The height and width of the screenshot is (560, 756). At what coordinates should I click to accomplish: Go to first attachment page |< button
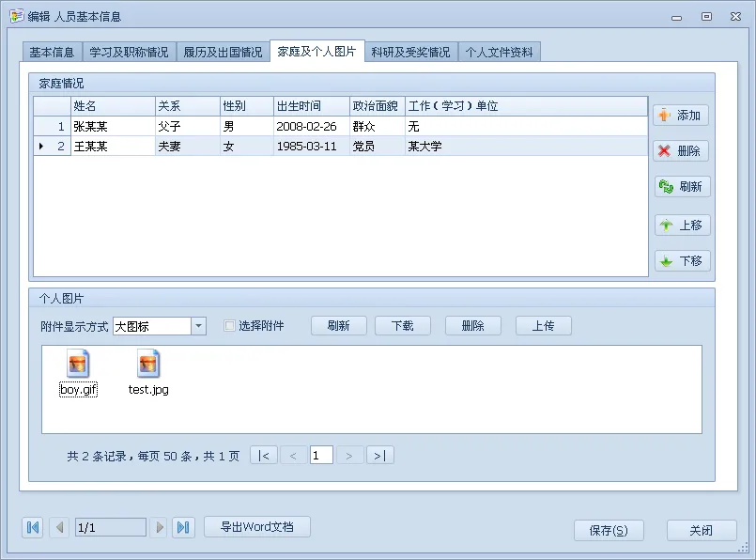[264, 456]
